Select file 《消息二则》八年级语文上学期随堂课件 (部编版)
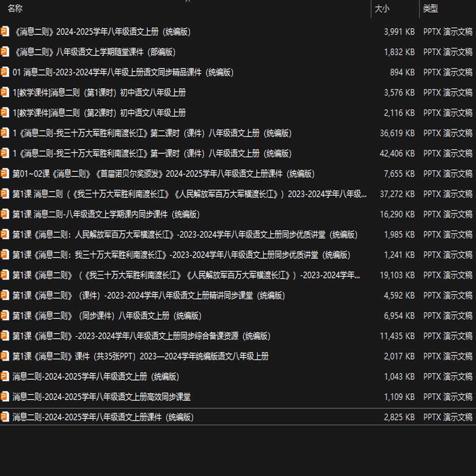Viewport: 476px width, 476px height. pyautogui.click(x=94, y=52)
